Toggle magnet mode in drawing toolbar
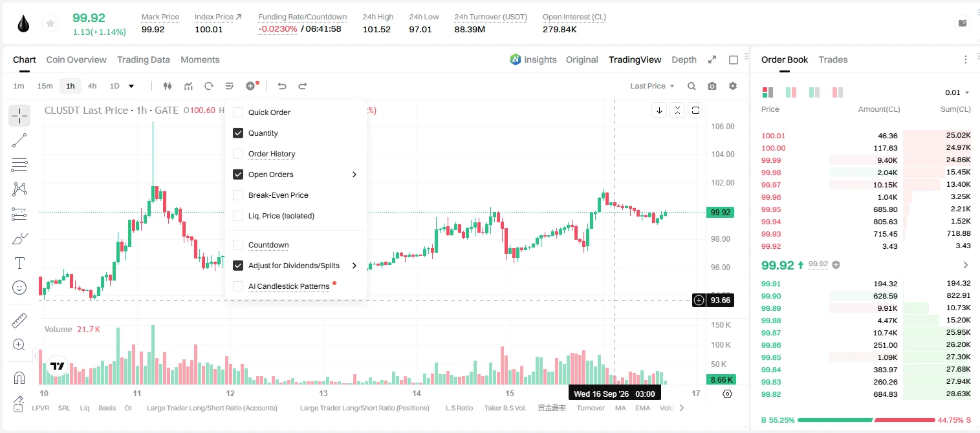 click(x=19, y=378)
